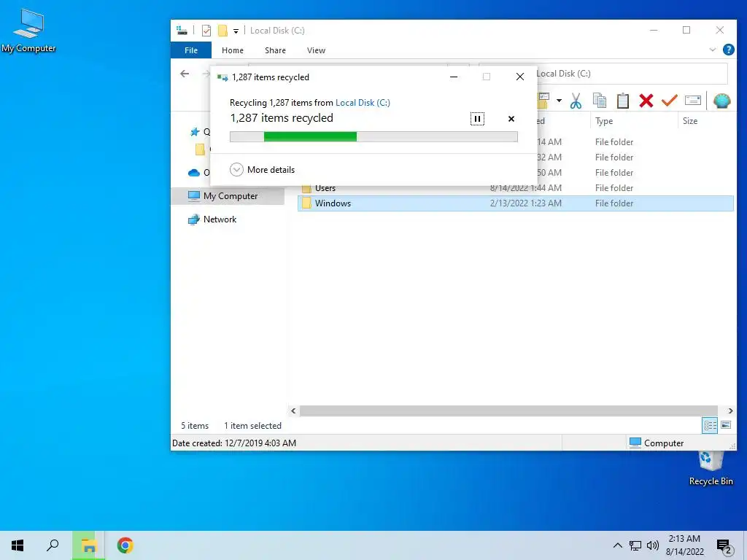Click the drive icon in Explorer title bar
This screenshot has height=560, width=747.
pyautogui.click(x=182, y=31)
